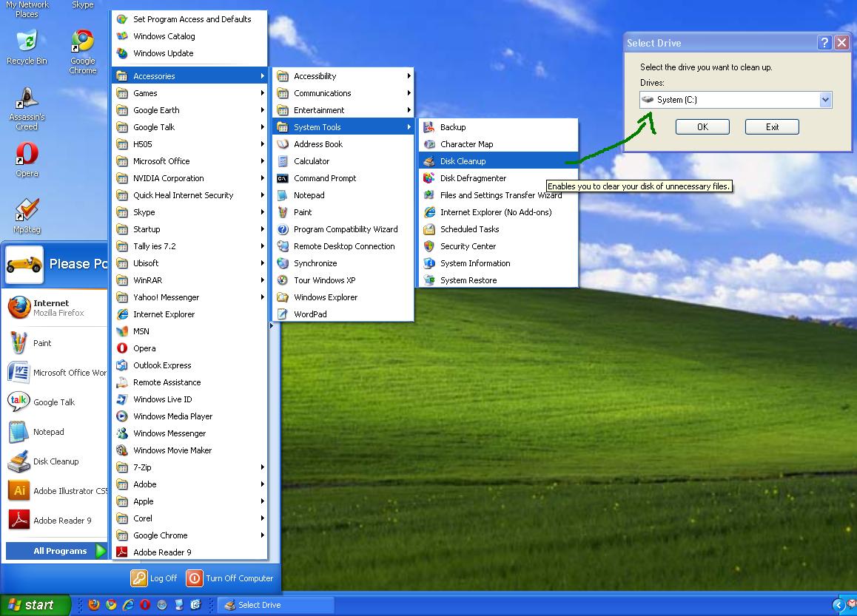Click Select Drive taskbar button
Image resolution: width=857 pixels, height=616 pixels.
point(276,604)
